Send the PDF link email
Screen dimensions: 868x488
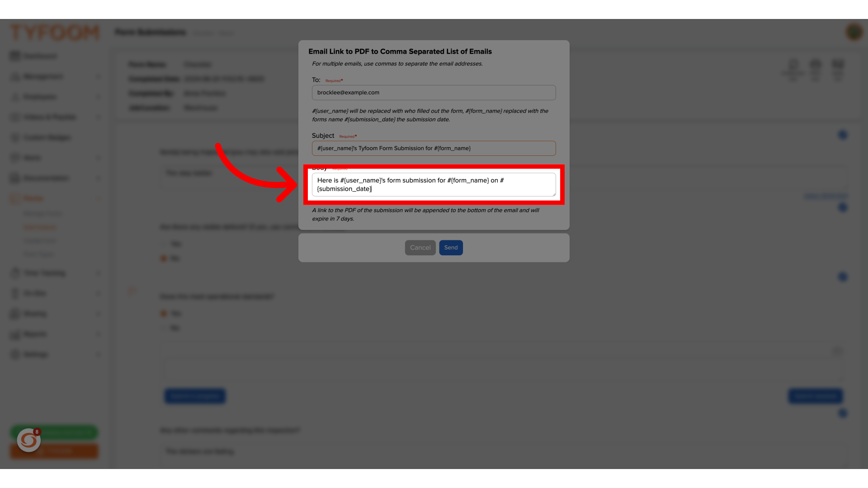pos(451,248)
